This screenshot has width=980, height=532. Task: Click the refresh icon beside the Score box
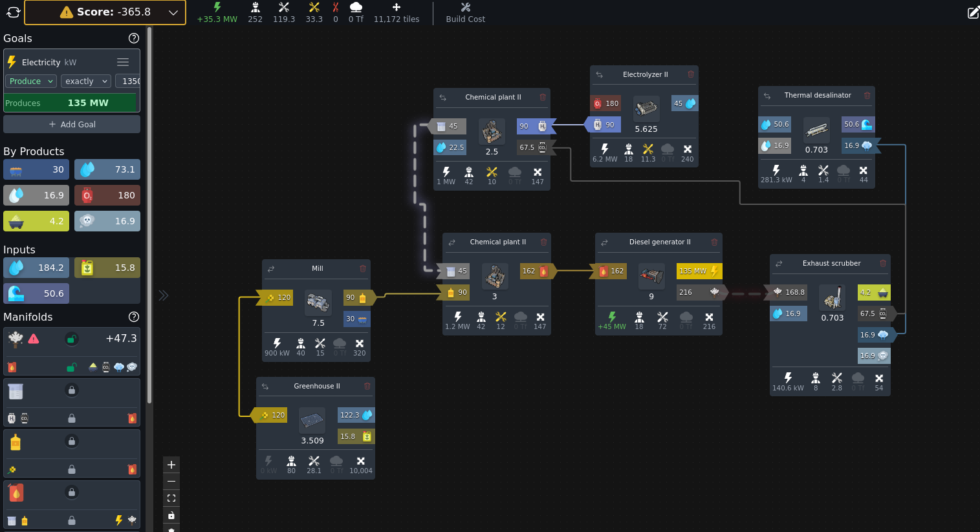coord(13,12)
